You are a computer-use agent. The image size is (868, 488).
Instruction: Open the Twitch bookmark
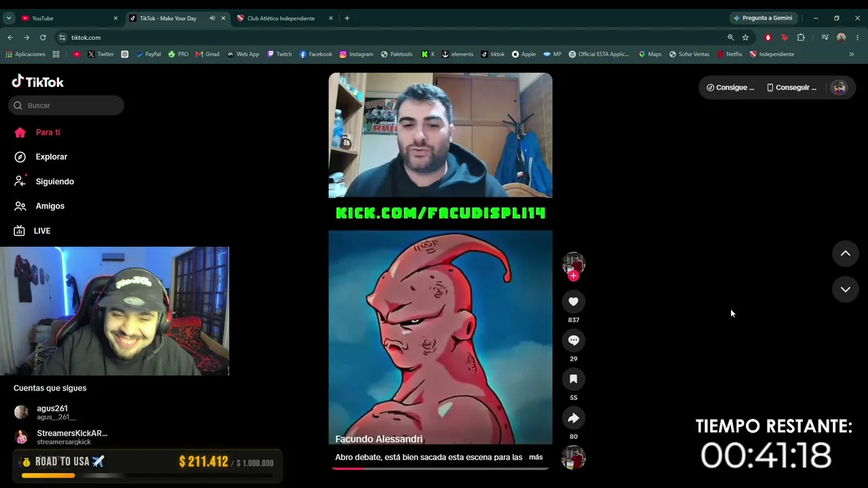click(279, 54)
